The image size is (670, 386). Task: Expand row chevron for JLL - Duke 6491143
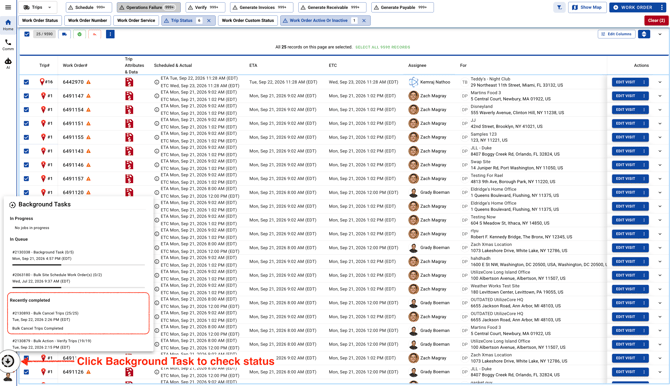(660, 151)
